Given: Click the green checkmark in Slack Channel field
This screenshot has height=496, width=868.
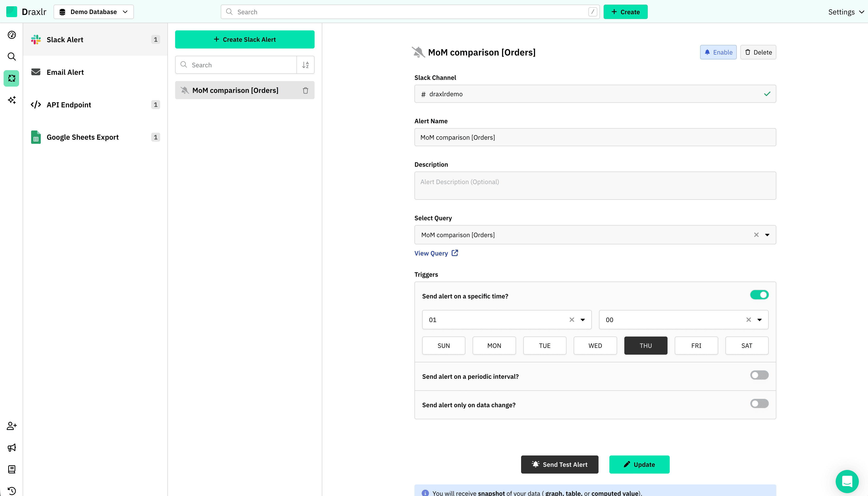Looking at the screenshot, I should pyautogui.click(x=767, y=94).
